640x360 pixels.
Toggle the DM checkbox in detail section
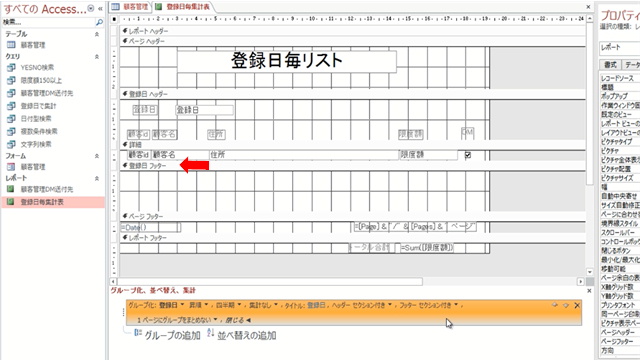468,155
